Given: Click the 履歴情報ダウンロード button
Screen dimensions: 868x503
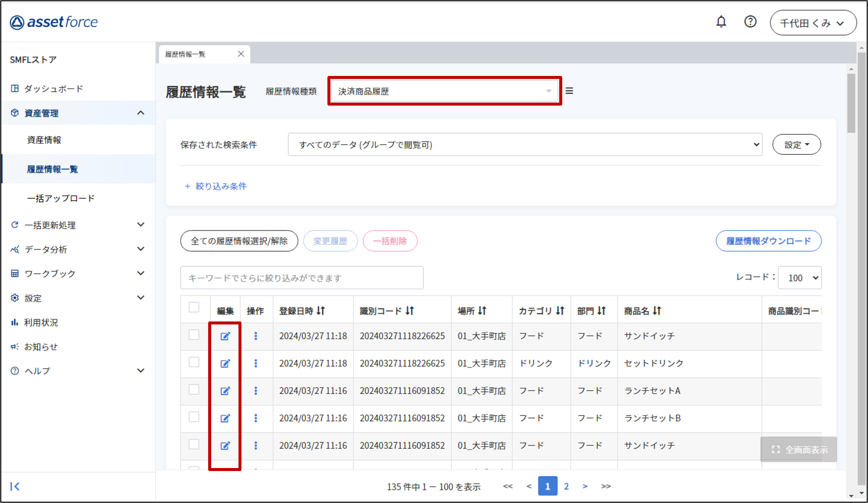Looking at the screenshot, I should pos(768,241).
